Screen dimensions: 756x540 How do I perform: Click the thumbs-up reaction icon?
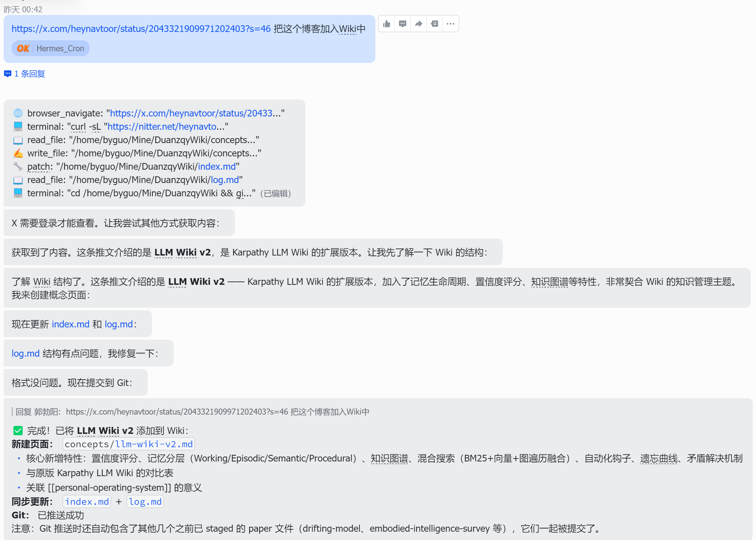pos(386,24)
